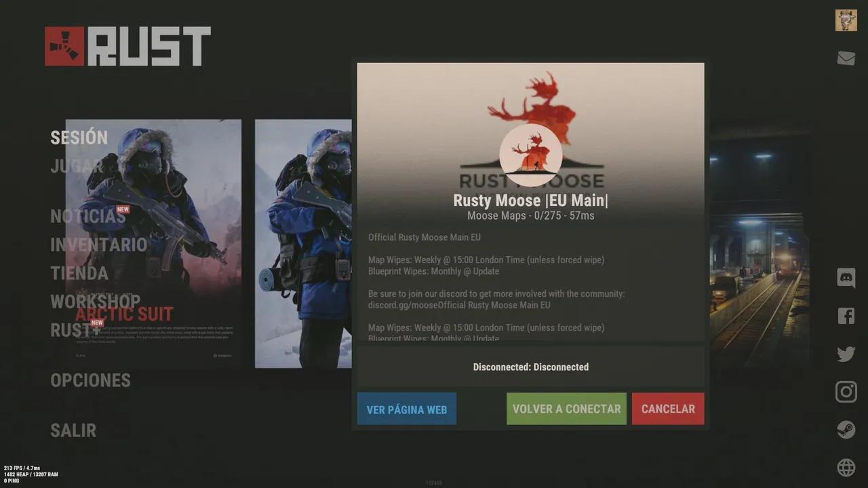The width and height of the screenshot is (868, 488).
Task: Open Rust Discord icon in sidebar
Action: pyautogui.click(x=846, y=277)
